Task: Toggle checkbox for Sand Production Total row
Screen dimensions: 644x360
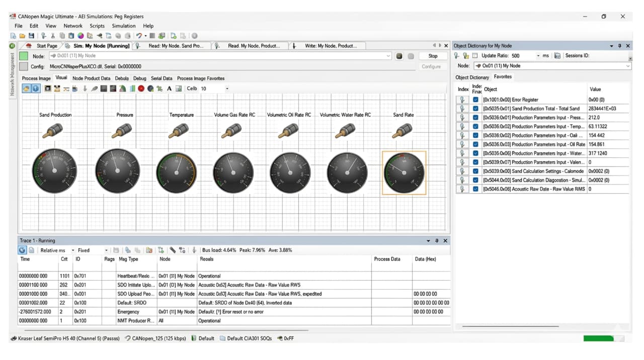Action: 475,109
